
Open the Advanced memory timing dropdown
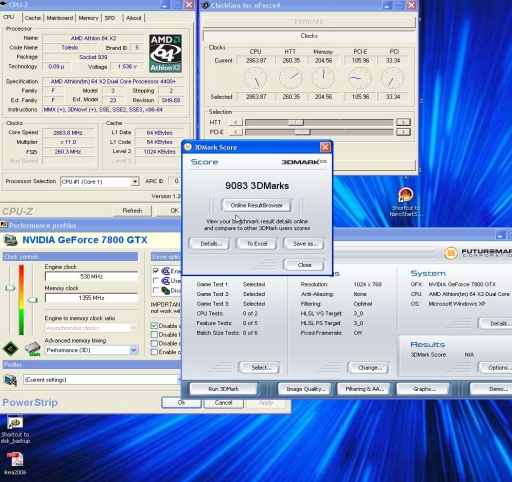(x=133, y=350)
